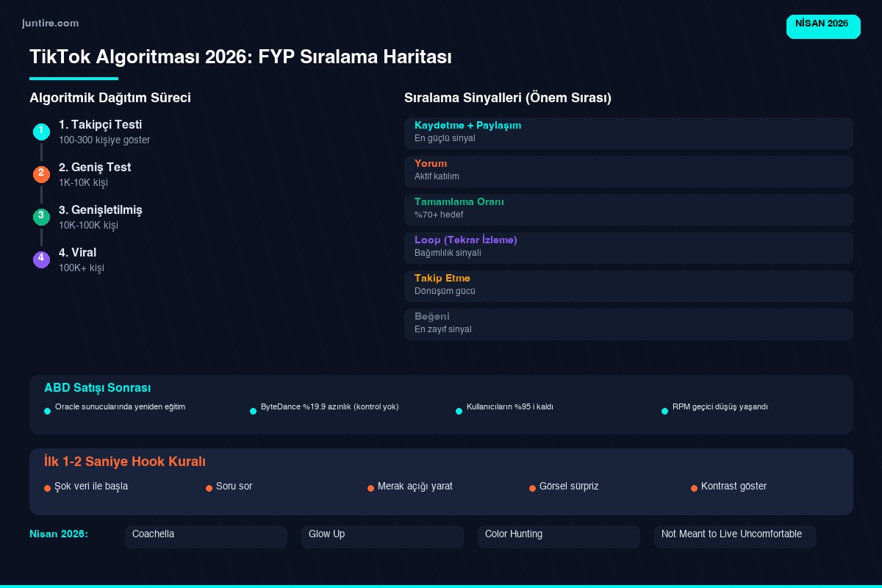This screenshot has width=882, height=588.
Task: Click the '10K-100K kişi' text
Action: point(88,225)
